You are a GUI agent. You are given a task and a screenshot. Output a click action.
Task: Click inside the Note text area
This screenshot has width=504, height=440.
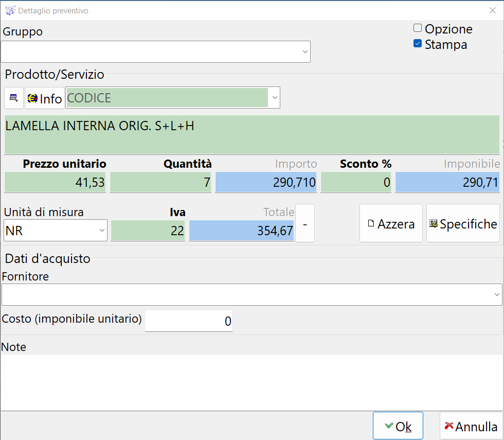click(x=251, y=381)
